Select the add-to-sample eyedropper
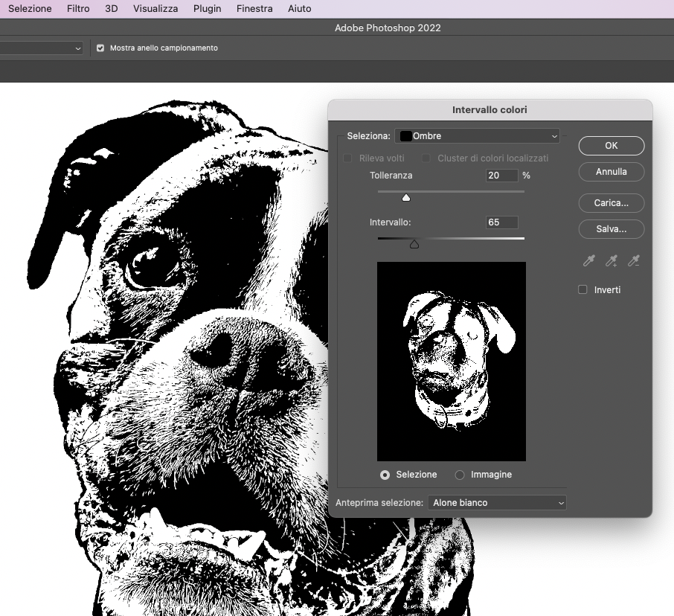The height and width of the screenshot is (616, 674). [611, 261]
